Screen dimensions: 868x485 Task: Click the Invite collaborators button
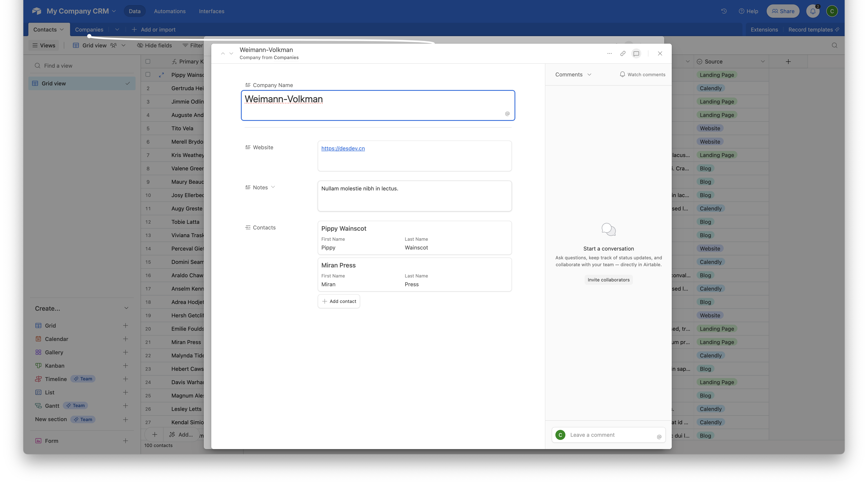[x=608, y=280]
